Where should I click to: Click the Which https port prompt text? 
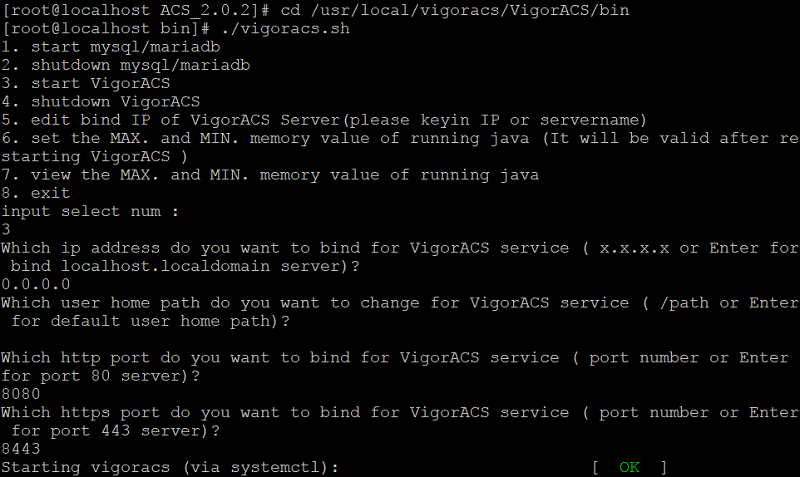[399, 421]
